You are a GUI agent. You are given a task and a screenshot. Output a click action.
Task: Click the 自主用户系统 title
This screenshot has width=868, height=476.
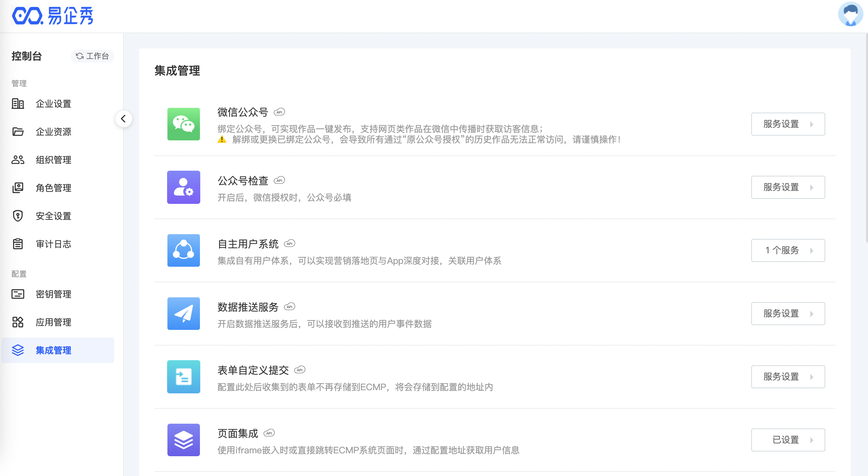[x=248, y=244]
